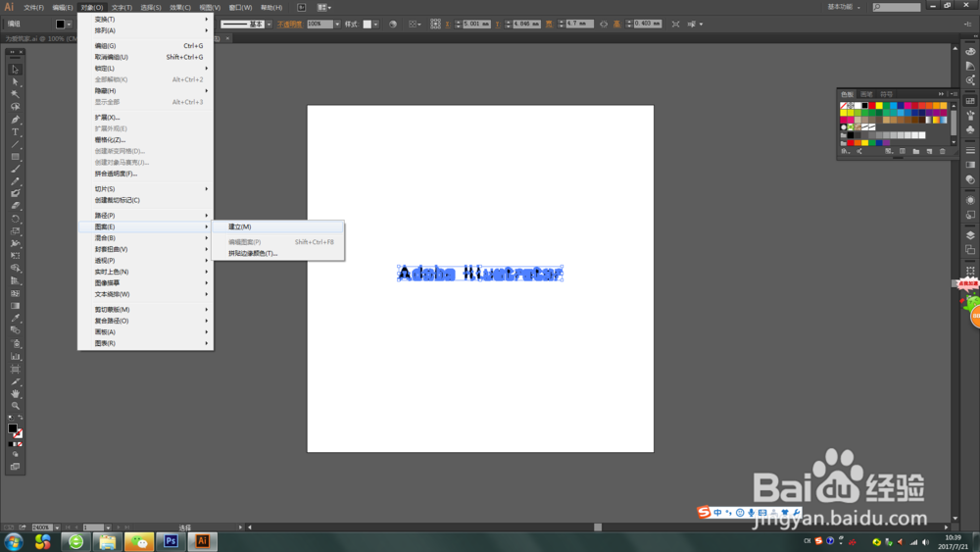Select the Eyedropper tool

(15, 319)
